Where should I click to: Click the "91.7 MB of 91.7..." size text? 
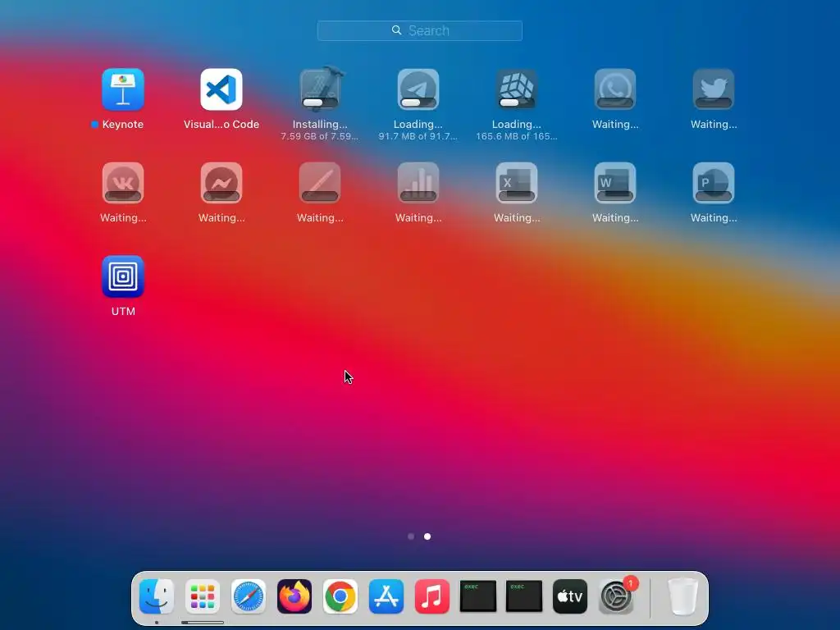click(418, 137)
